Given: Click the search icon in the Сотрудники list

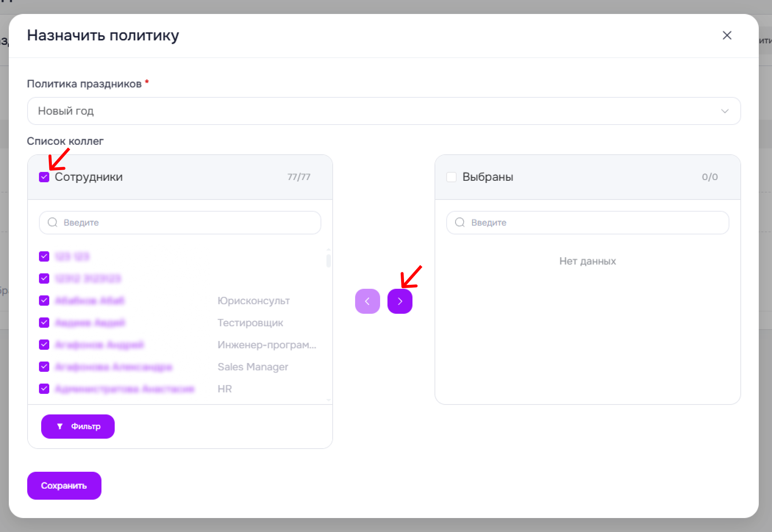Looking at the screenshot, I should point(53,222).
